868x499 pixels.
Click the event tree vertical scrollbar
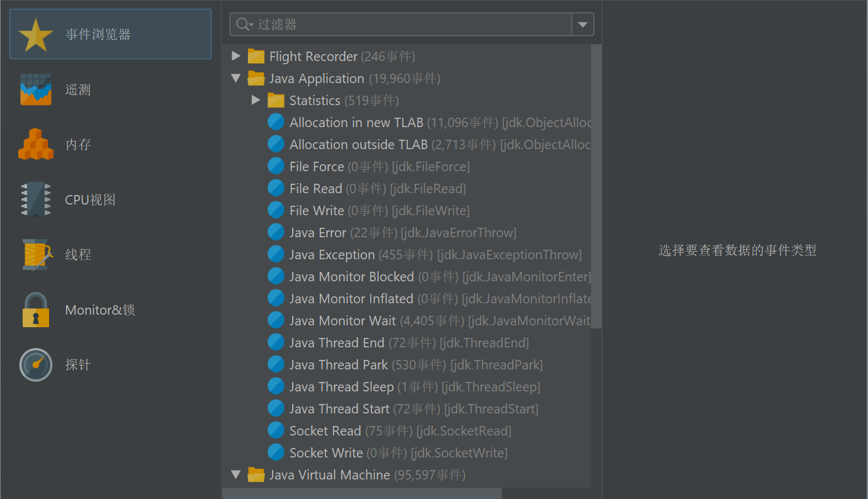tap(596, 186)
